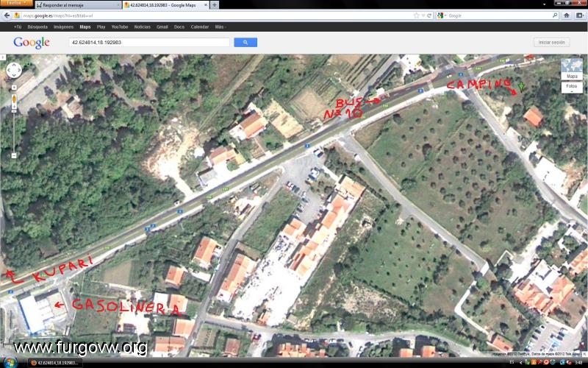
Task: Open the address bar history dropdown arrow
Action: pos(423,15)
